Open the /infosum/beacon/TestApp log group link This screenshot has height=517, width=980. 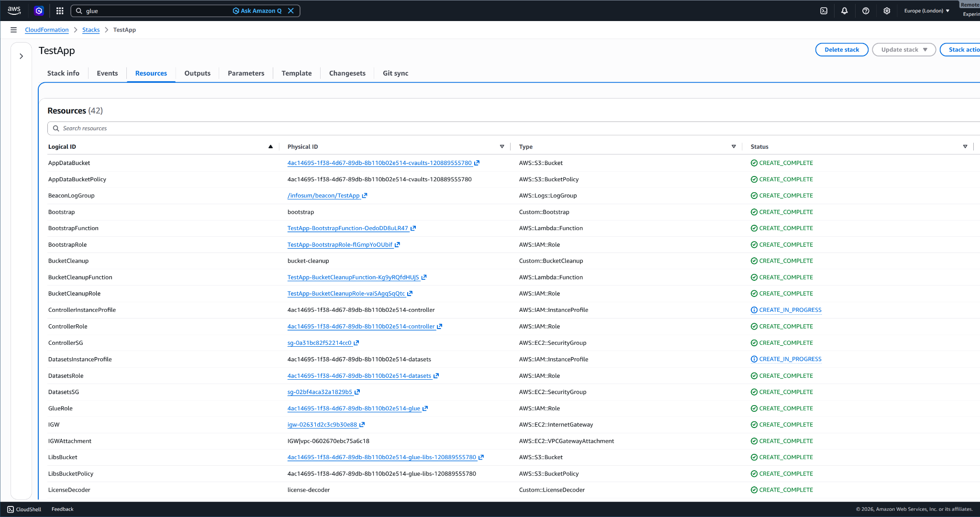pyautogui.click(x=323, y=196)
